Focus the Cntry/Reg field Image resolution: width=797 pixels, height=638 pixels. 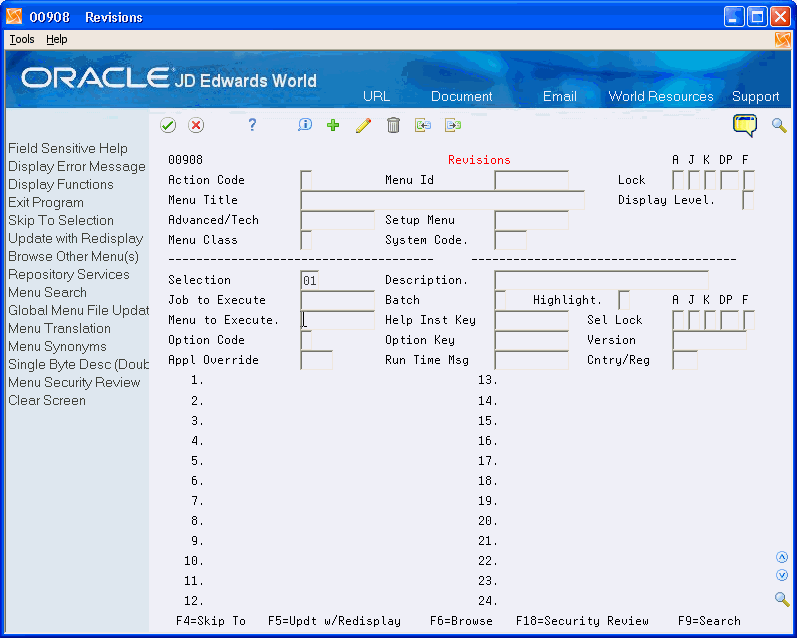685,360
